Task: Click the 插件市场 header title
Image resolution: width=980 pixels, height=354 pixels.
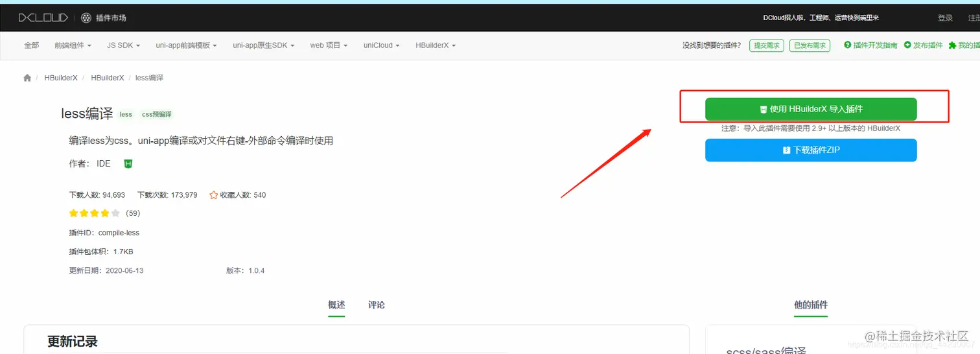Action: point(111,18)
